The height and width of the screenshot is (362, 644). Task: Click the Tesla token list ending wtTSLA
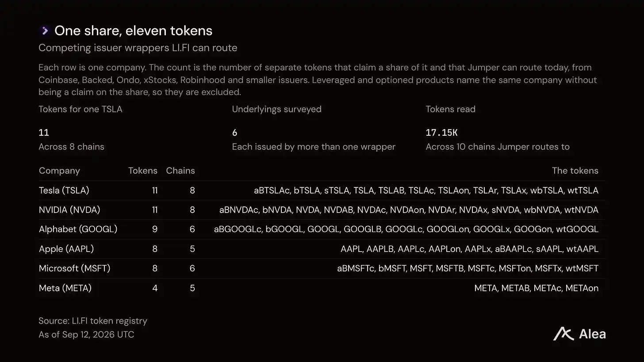(x=426, y=191)
